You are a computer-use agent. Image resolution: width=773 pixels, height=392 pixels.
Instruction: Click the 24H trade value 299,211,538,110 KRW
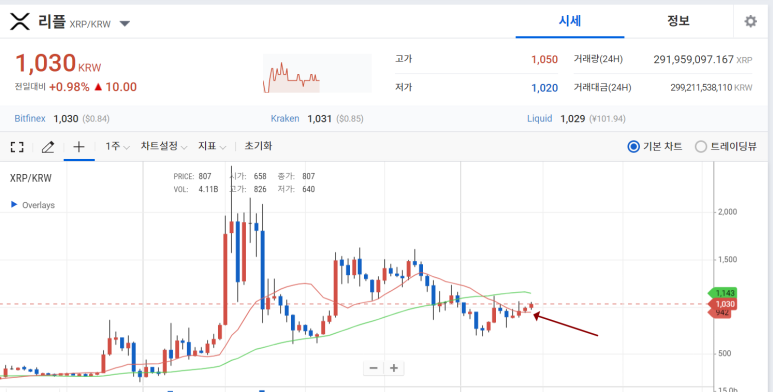click(x=711, y=88)
